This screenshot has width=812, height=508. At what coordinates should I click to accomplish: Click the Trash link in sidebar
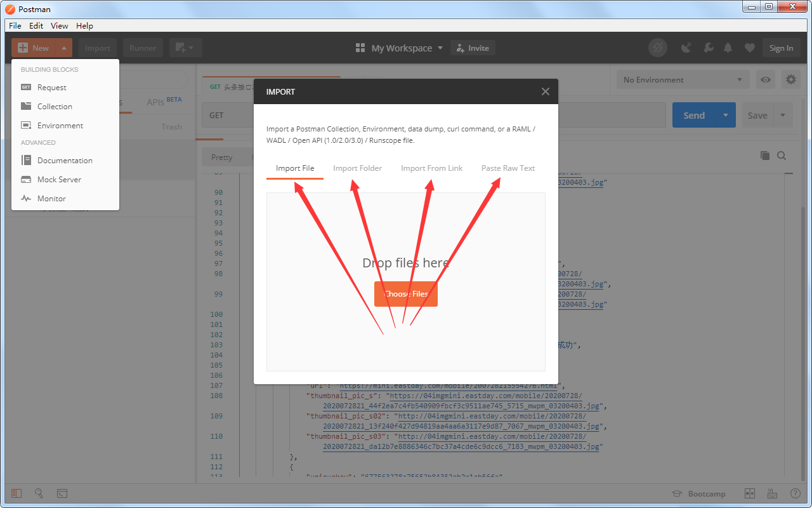point(171,127)
